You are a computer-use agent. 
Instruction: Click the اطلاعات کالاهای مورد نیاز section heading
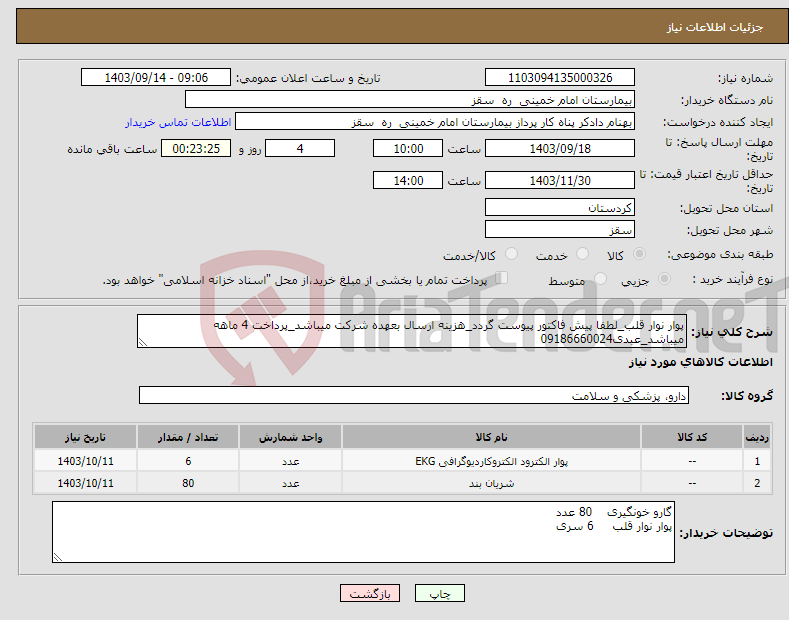(x=700, y=362)
